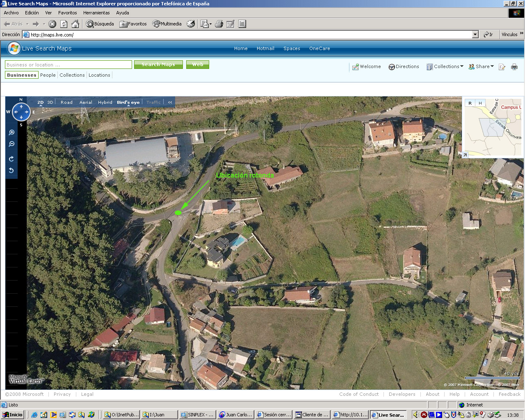
Task: Switch map to 3D mode
Action: point(50,103)
